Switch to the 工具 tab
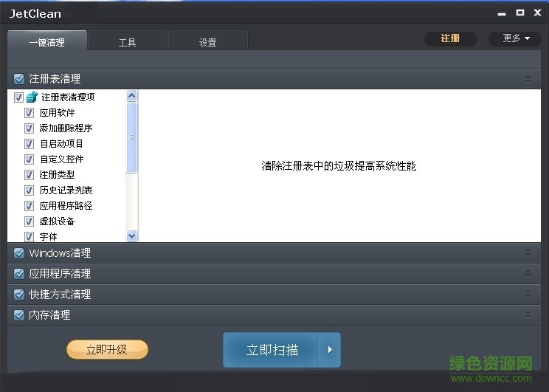Image resolution: width=549 pixels, height=392 pixels. (x=127, y=42)
